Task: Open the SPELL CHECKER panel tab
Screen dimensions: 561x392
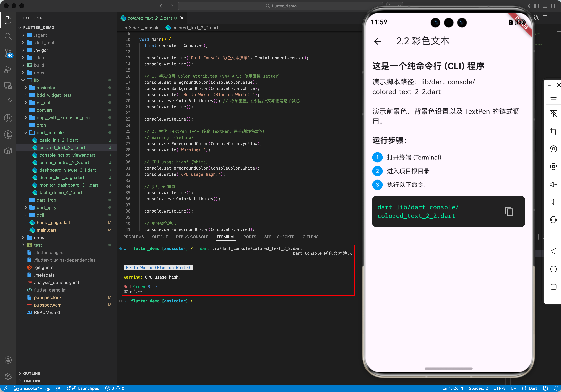Action: pos(279,237)
